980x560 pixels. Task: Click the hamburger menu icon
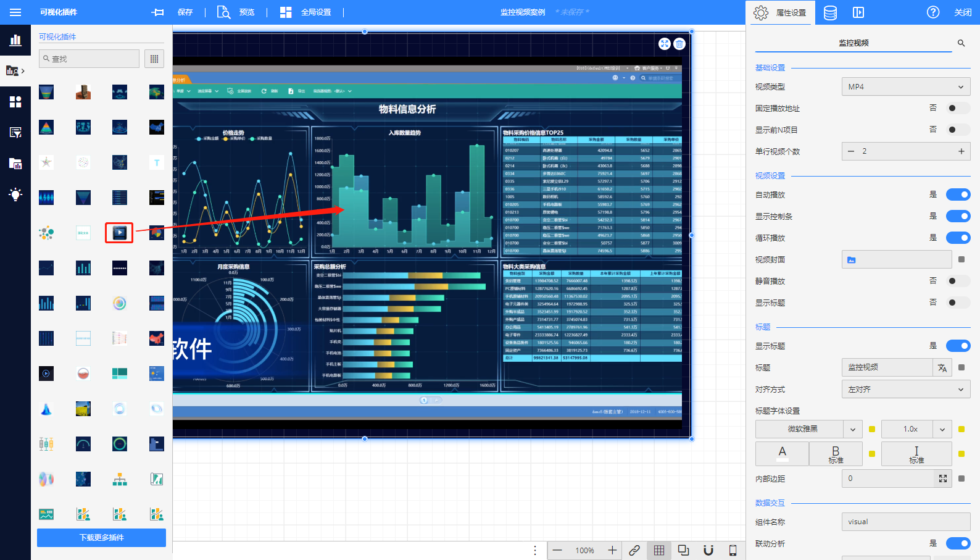coord(15,12)
